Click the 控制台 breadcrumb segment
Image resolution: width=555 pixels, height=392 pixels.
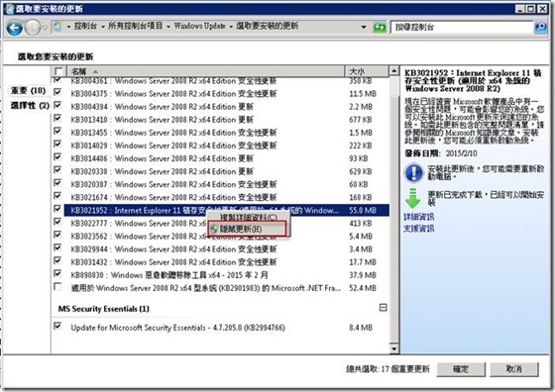pyautogui.click(x=85, y=26)
